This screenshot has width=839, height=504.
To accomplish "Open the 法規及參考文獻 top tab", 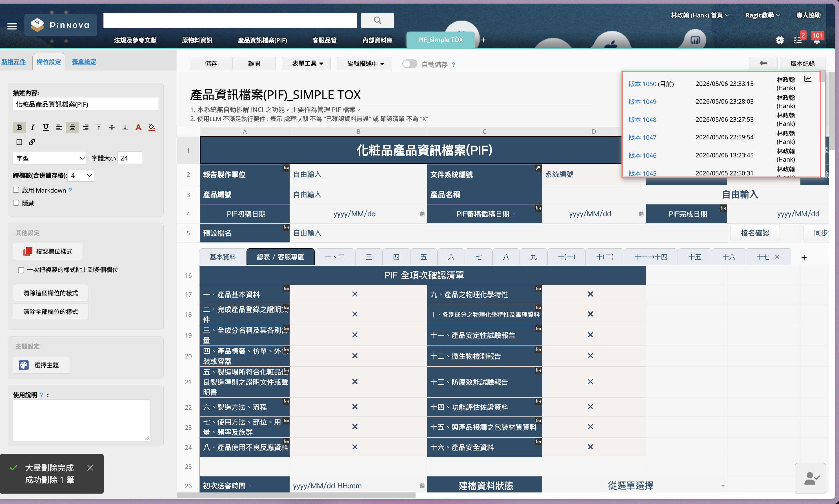I will point(135,40).
